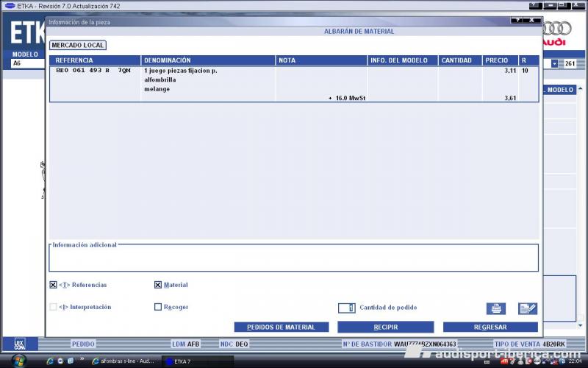Click the PRECIO column header
The image size is (588, 368).
(x=501, y=60)
